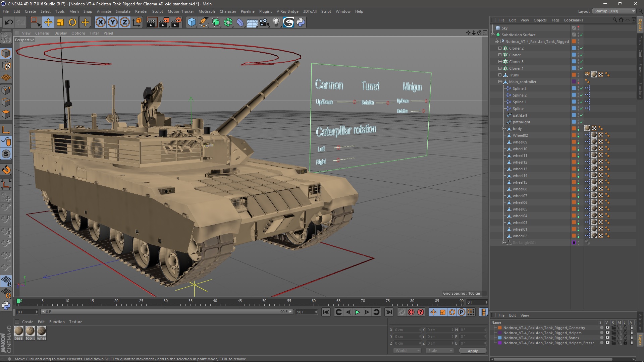Open Edit Render Settings icon
The image size is (644, 362).
coord(176,22)
